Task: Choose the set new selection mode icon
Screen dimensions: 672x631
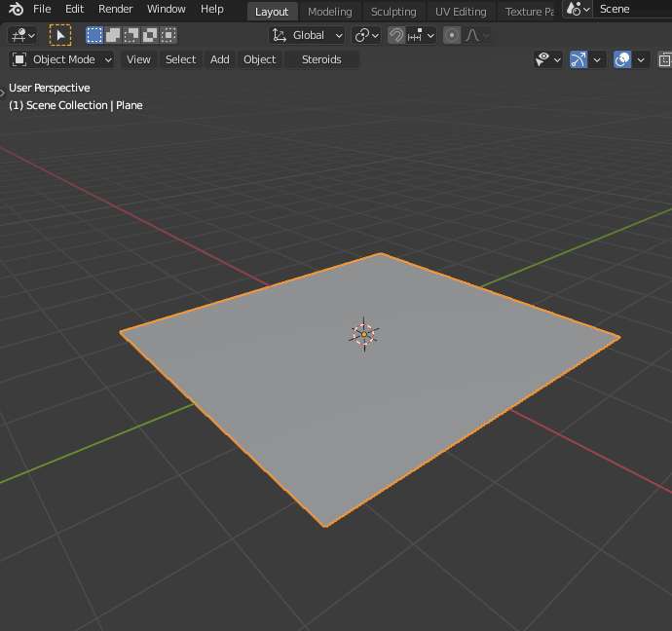Action: click(x=94, y=35)
